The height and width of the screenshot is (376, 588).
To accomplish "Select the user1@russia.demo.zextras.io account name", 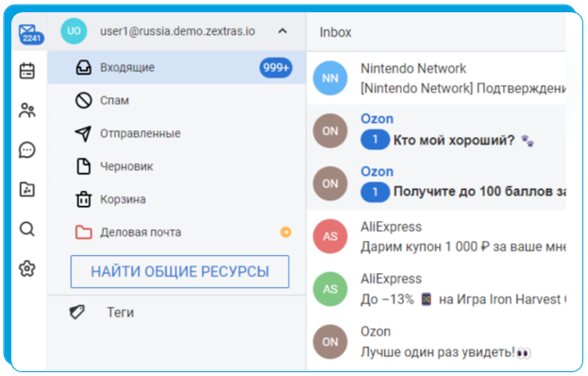I will pos(177,31).
